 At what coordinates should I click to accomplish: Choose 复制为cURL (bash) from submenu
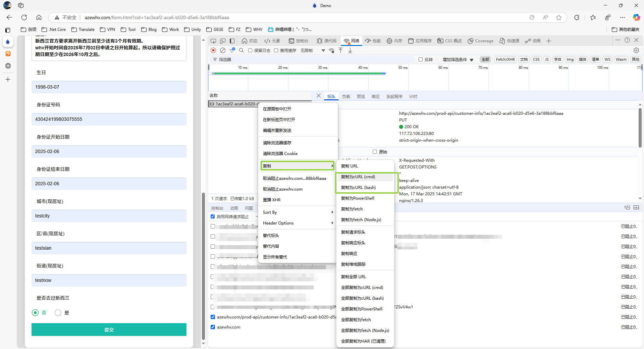[x=358, y=188]
